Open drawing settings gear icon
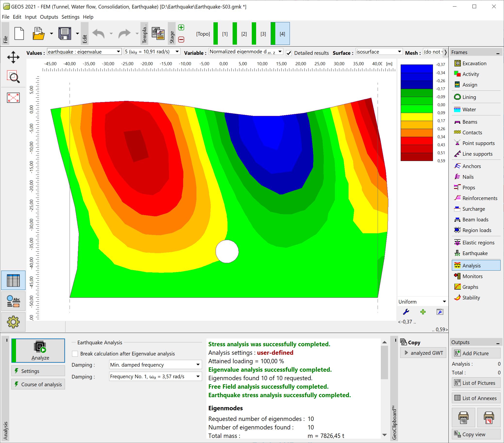Image resolution: width=504 pixels, height=443 pixels. click(13, 322)
